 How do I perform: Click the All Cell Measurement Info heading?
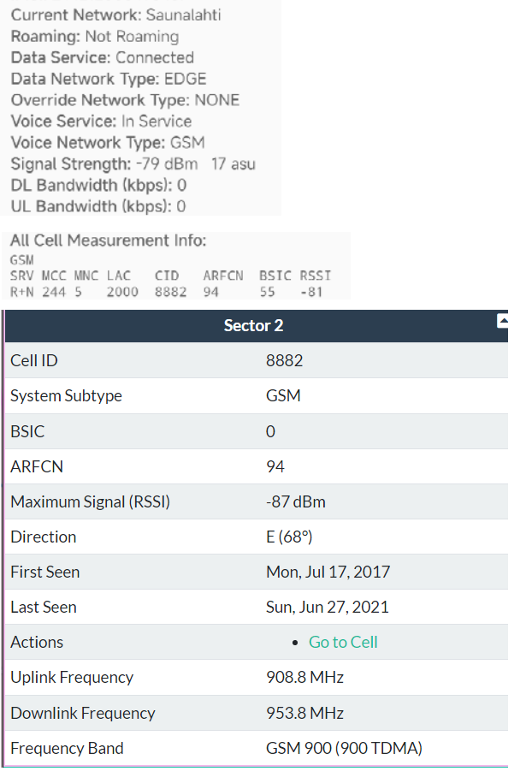point(109,240)
